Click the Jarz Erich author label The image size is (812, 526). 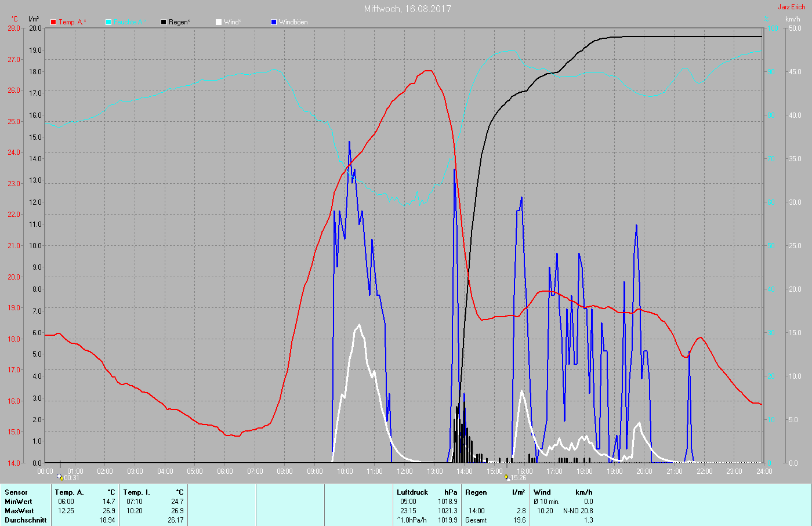click(x=791, y=7)
